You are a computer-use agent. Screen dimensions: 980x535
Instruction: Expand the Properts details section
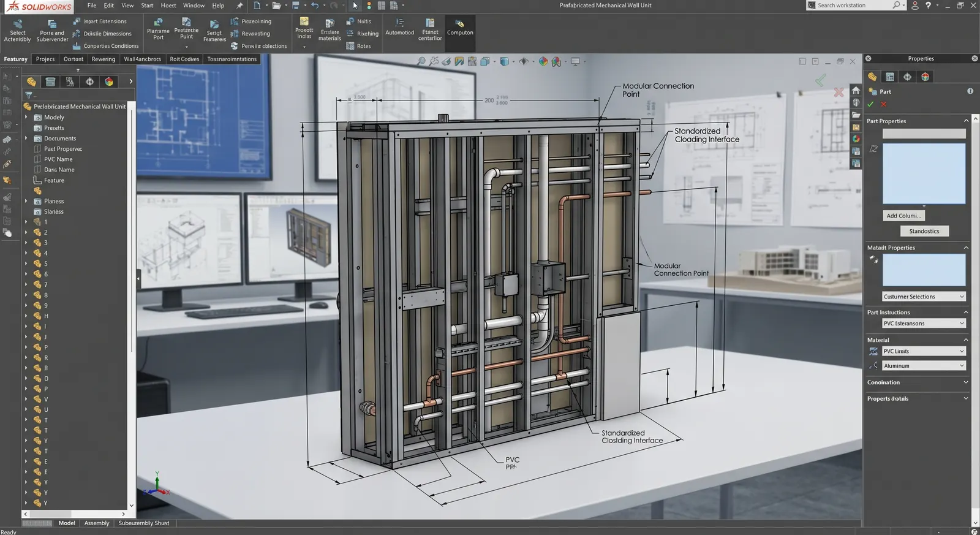966,398
